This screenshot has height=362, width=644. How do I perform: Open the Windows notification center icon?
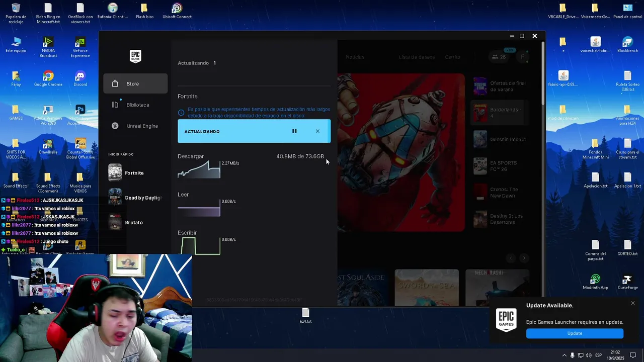(633, 355)
